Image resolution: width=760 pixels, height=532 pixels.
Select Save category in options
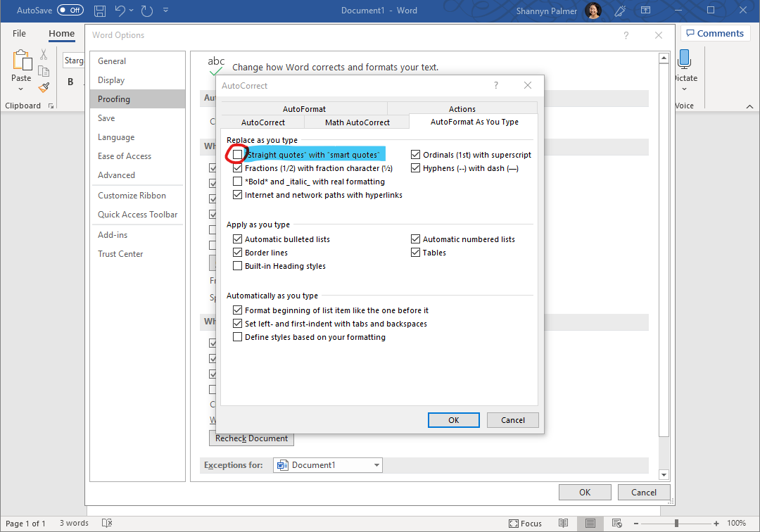pyautogui.click(x=138, y=118)
